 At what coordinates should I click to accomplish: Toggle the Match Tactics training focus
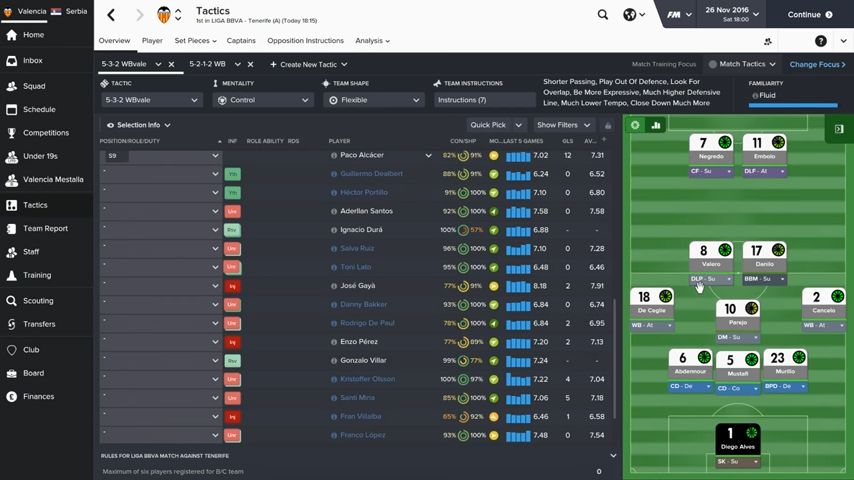click(x=741, y=65)
